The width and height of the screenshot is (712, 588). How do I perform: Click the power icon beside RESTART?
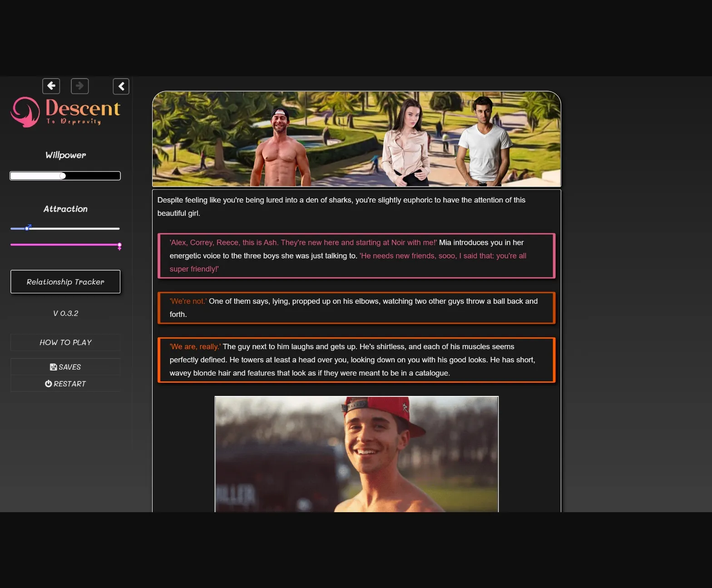(48, 384)
